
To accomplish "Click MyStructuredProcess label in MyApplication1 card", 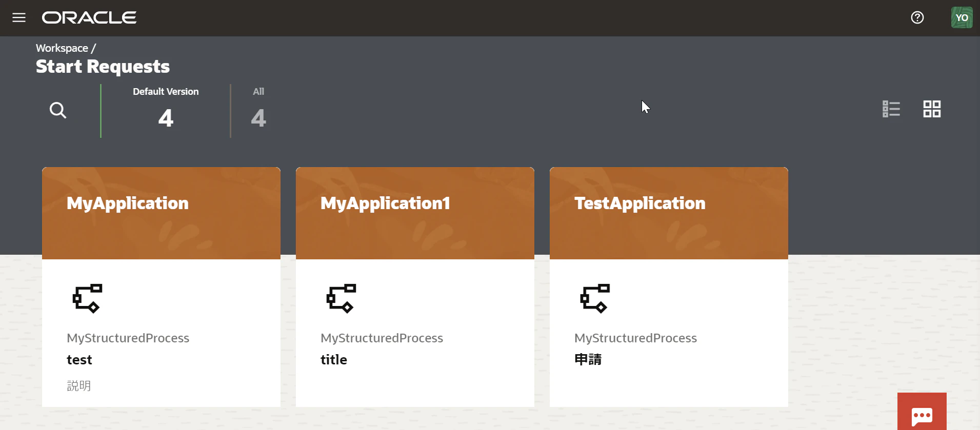I will click(x=382, y=338).
